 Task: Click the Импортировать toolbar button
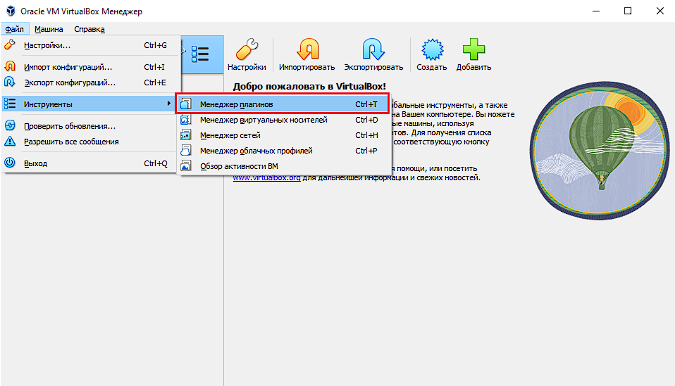[307, 55]
